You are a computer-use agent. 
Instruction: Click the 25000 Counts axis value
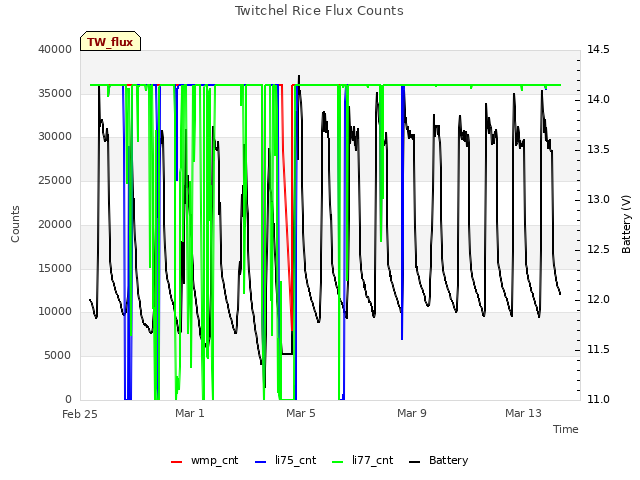(55, 180)
